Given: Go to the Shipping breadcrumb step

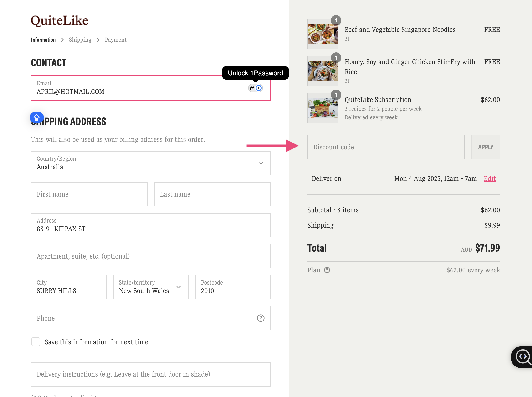Looking at the screenshot, I should (80, 40).
